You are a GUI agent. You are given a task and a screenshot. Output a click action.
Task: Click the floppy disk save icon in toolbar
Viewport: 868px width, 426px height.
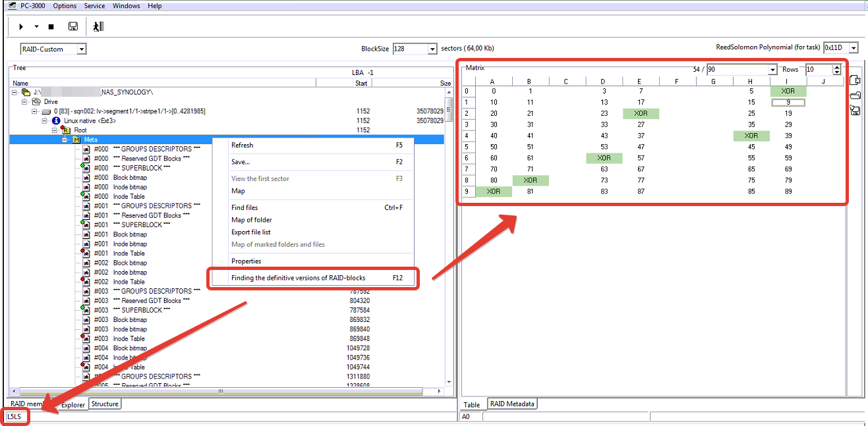click(x=73, y=27)
